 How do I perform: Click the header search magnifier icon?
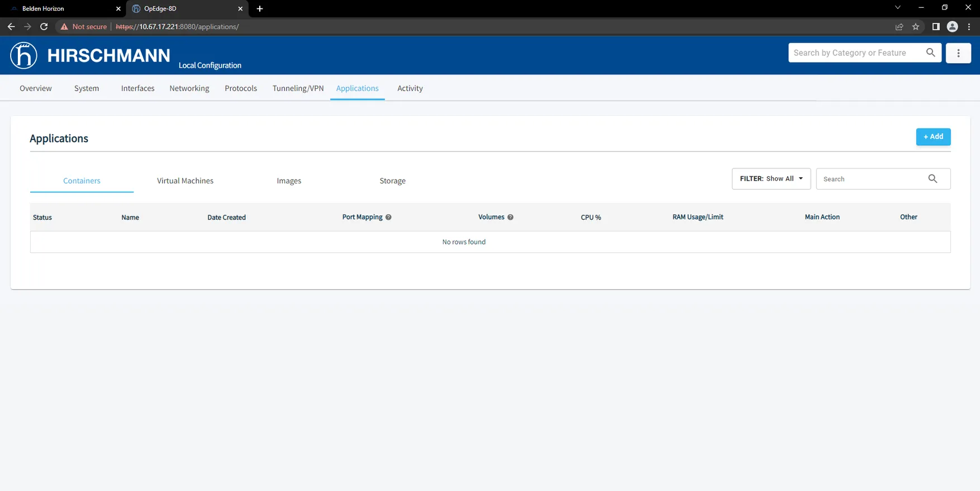click(930, 53)
